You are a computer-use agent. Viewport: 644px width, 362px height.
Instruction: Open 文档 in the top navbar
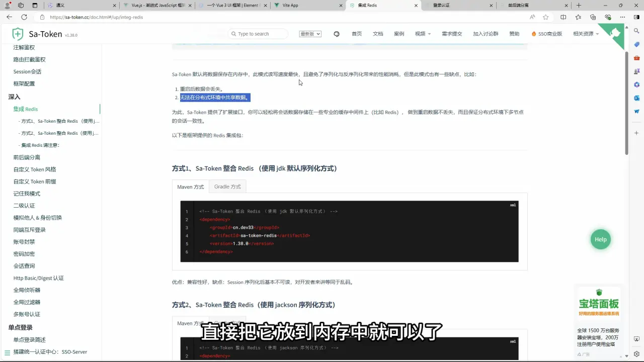(378, 34)
